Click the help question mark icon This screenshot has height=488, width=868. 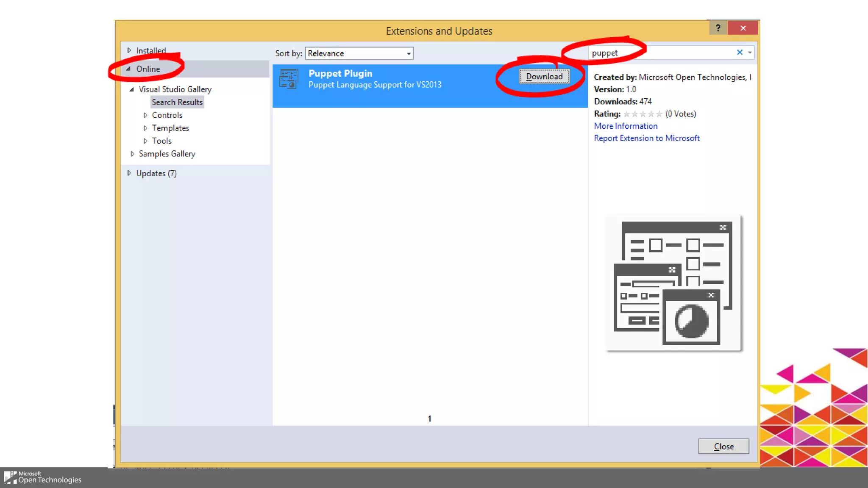click(718, 28)
